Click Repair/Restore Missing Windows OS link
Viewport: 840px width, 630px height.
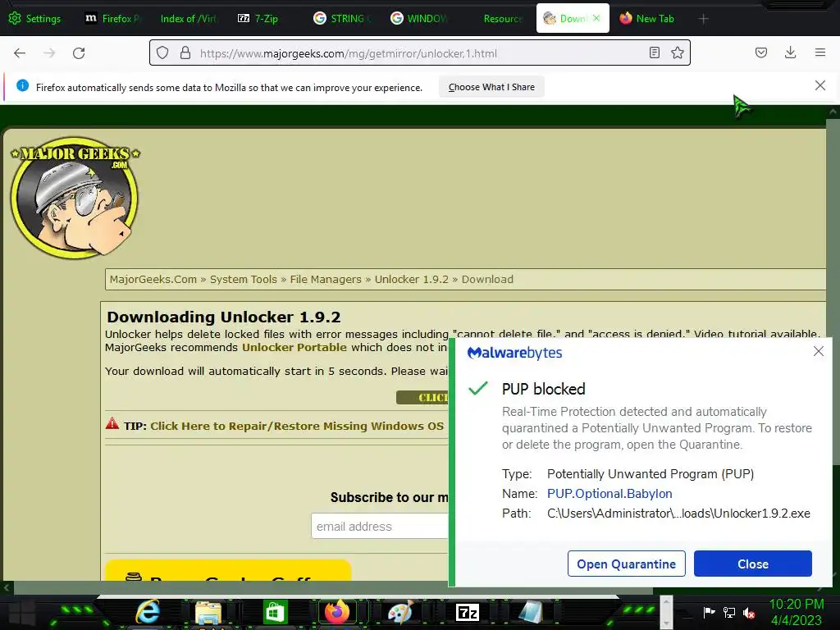(297, 426)
